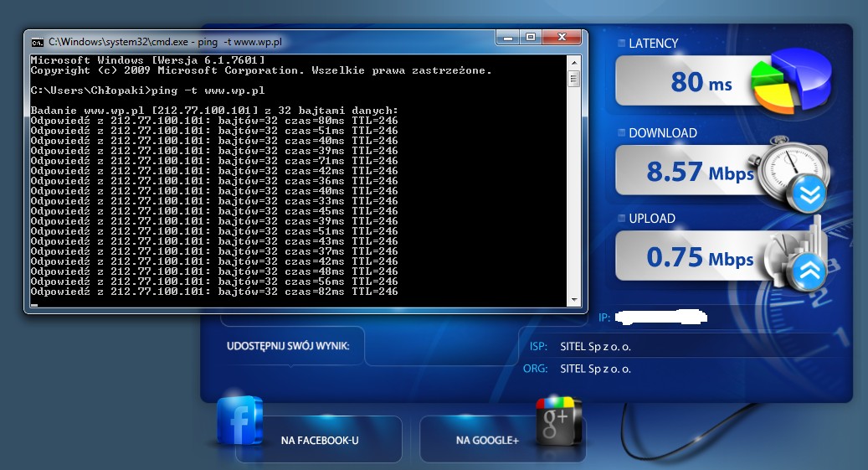Image resolution: width=868 pixels, height=470 pixels.
Task: Click the cmd scrollbar down arrow
Action: point(573,299)
